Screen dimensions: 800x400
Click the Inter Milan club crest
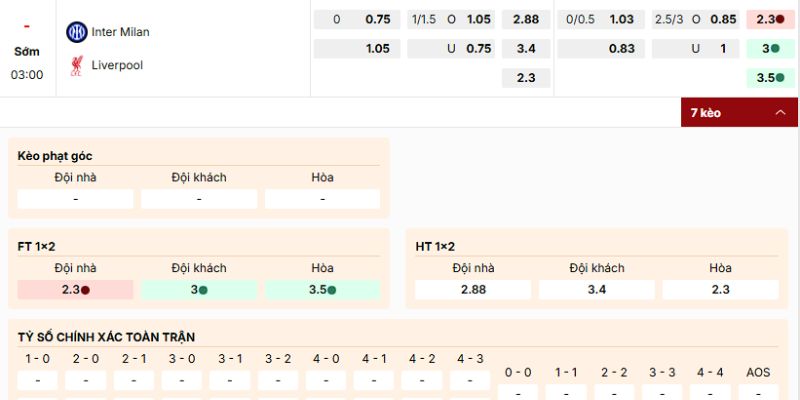point(77,32)
